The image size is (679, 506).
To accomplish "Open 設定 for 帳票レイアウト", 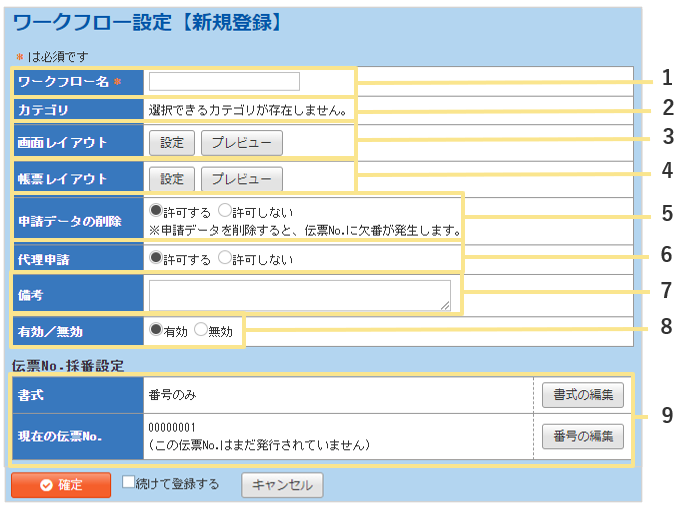I will (172, 179).
